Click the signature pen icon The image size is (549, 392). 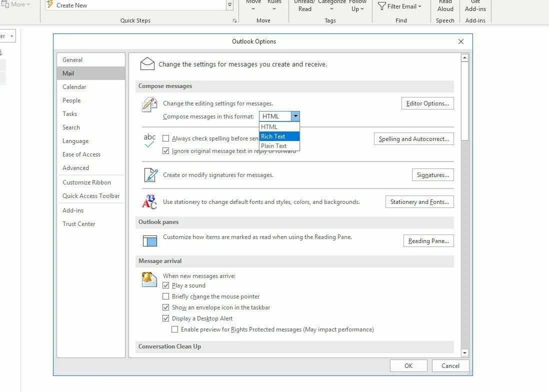coord(151,174)
